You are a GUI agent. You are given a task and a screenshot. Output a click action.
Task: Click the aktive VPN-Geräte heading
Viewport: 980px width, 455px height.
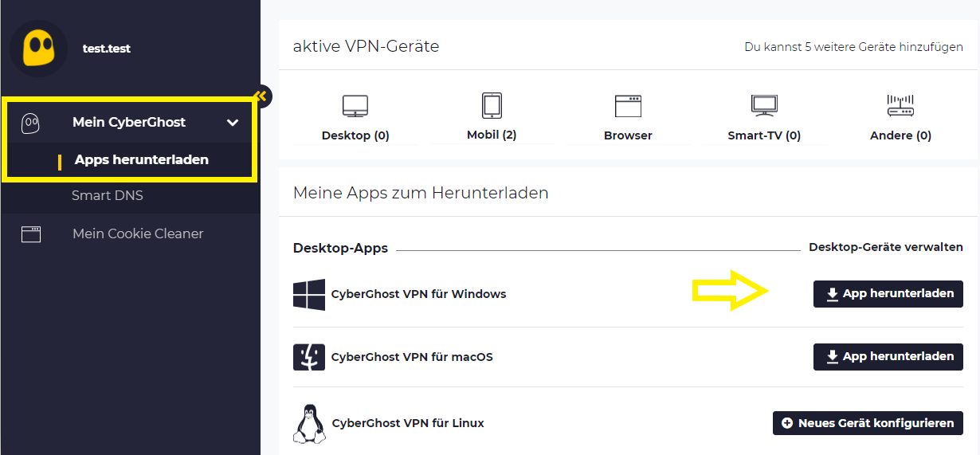click(366, 46)
